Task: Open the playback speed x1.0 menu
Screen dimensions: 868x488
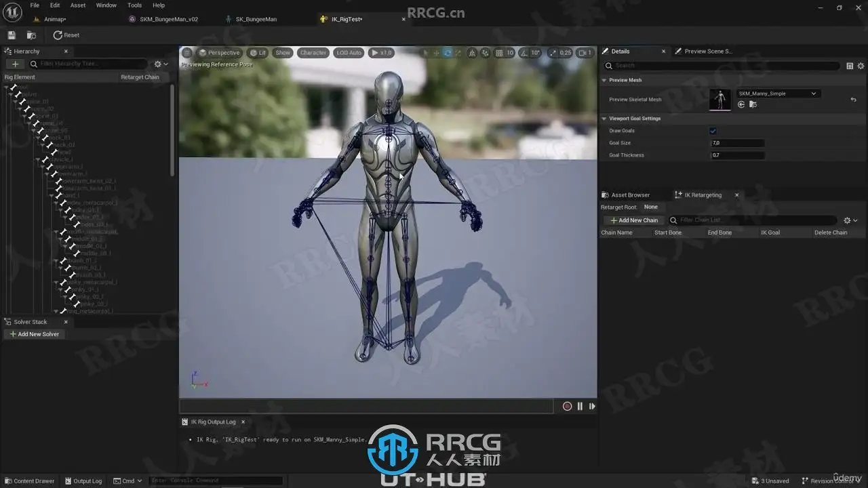Action: 382,53
